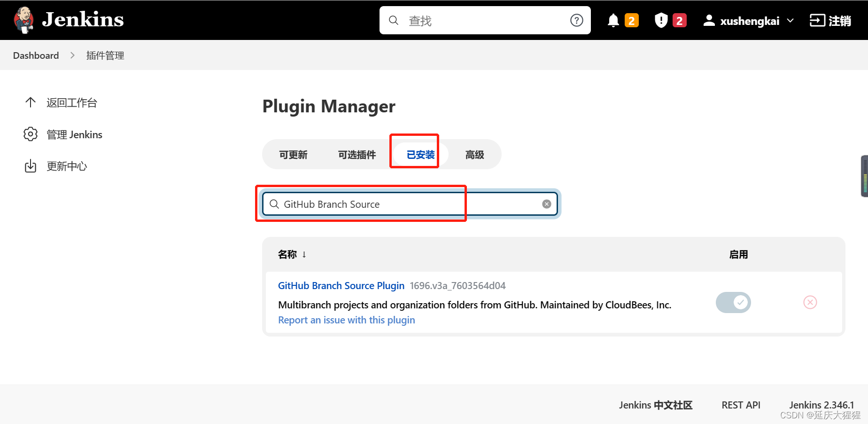
Task: Open Report an issue with this plugin
Action: coord(347,320)
